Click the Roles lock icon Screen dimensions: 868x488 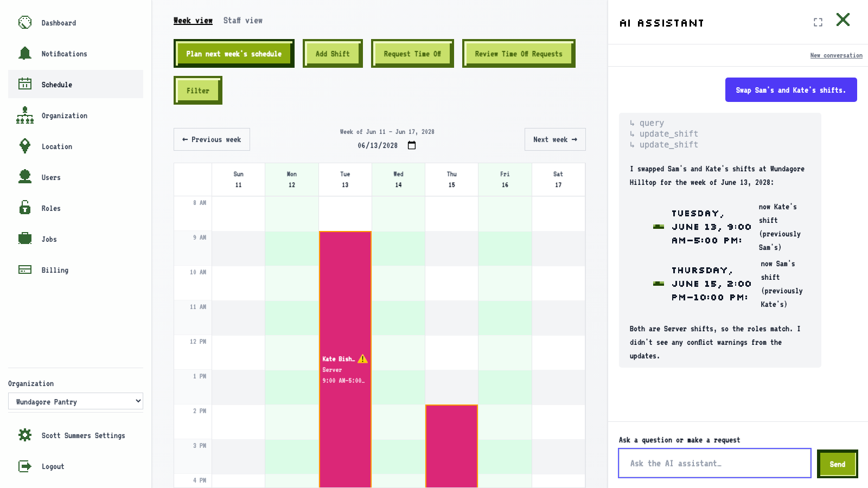(x=25, y=208)
